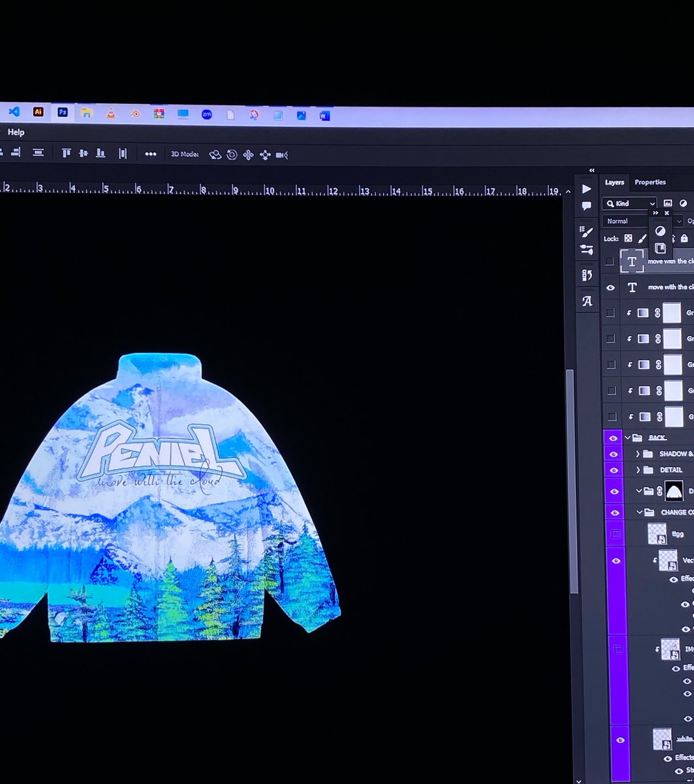Open the Help menu
This screenshot has height=784, width=694.
pyautogui.click(x=16, y=132)
